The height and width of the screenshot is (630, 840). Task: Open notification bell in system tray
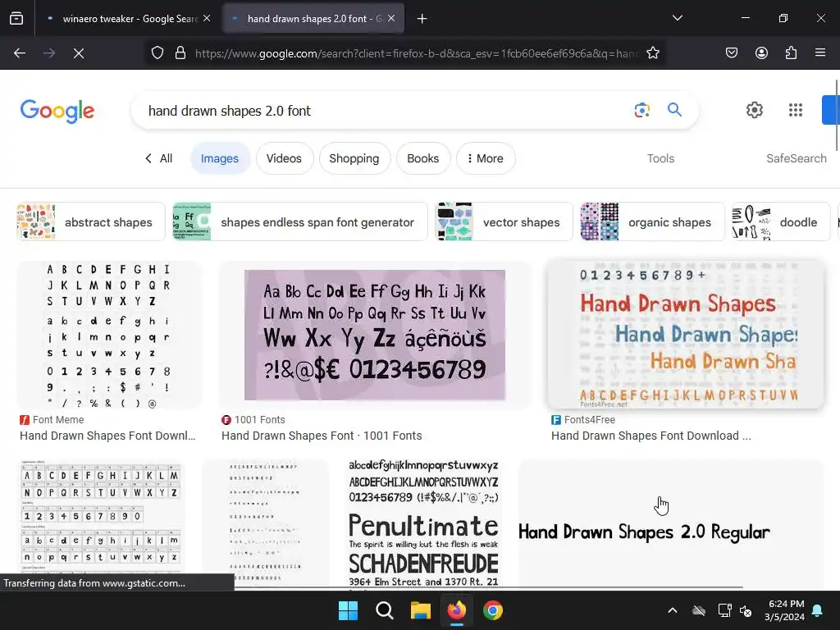pos(818,610)
